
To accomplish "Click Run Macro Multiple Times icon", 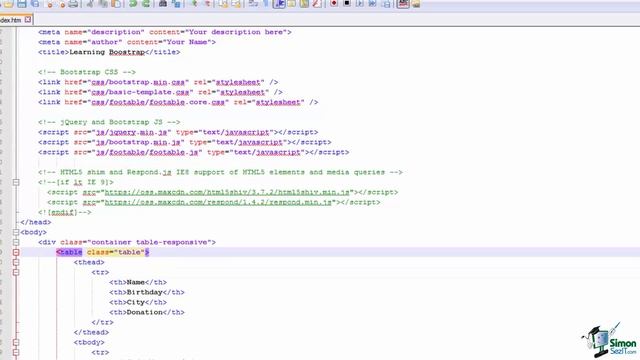I will 372,4.
